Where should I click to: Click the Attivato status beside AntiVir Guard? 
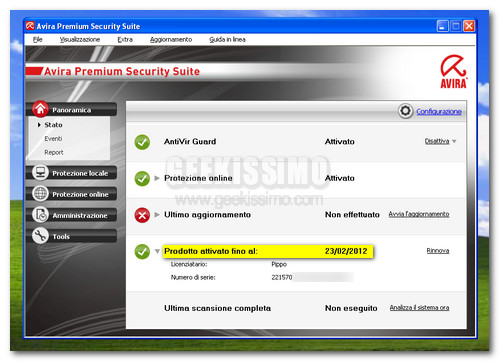pyautogui.click(x=340, y=141)
